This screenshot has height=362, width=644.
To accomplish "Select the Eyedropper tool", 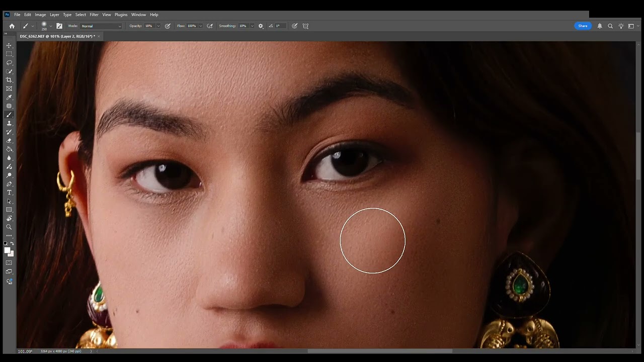I will click(9, 98).
